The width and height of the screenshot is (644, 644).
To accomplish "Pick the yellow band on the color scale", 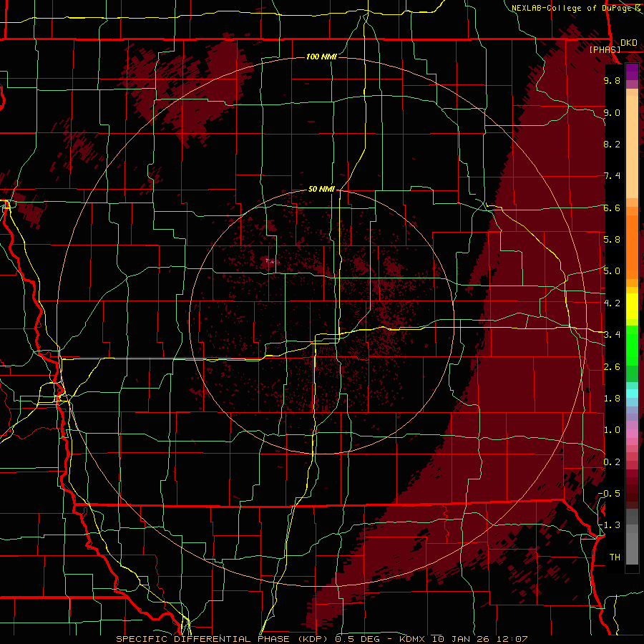I will 632,306.
